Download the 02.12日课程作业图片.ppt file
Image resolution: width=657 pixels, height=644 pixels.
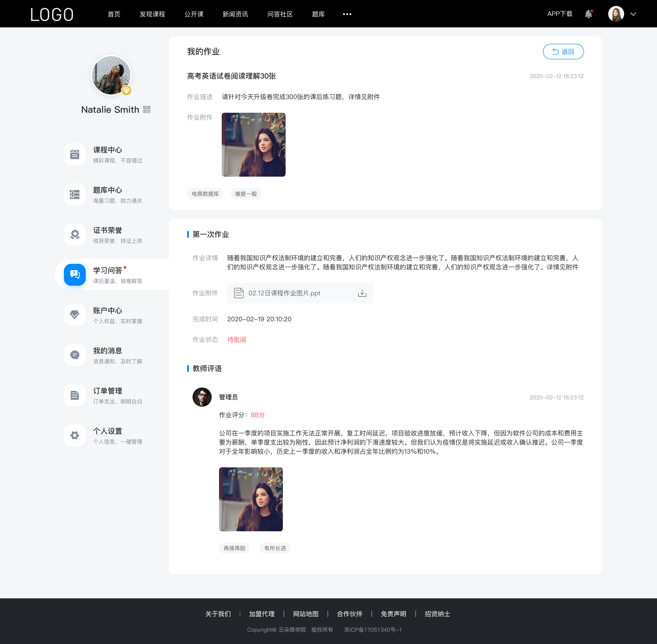362,293
